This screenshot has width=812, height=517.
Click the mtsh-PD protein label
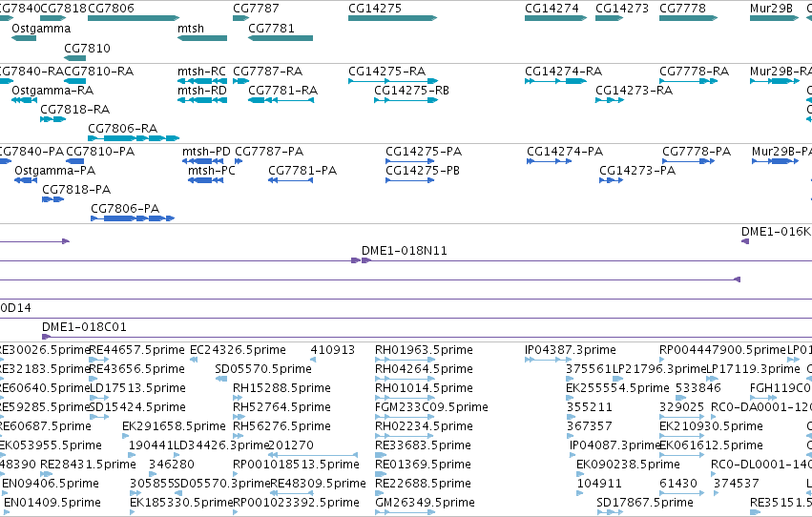click(206, 152)
